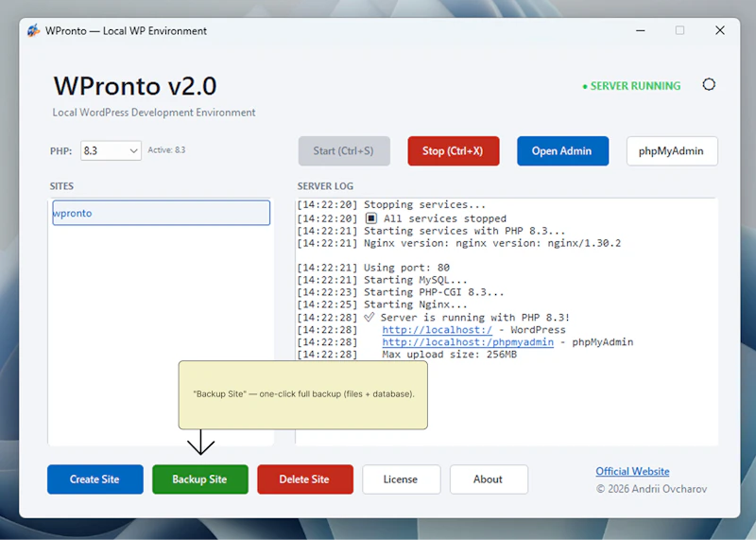Click the 'Using port: 80' log line
This screenshot has height=540, width=756.
click(x=373, y=268)
